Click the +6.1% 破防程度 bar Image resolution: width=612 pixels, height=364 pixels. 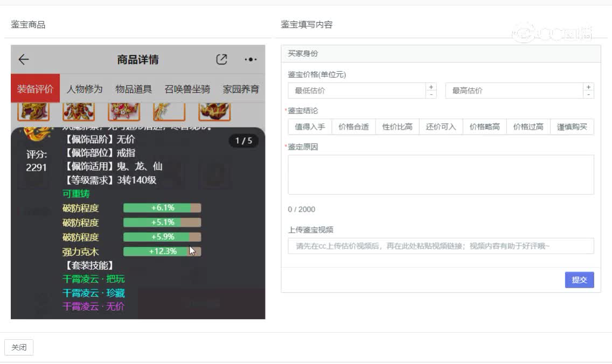point(162,208)
